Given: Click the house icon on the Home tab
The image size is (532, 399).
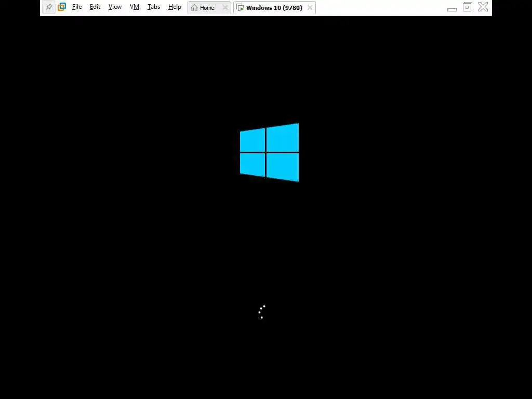Looking at the screenshot, I should coord(194,7).
